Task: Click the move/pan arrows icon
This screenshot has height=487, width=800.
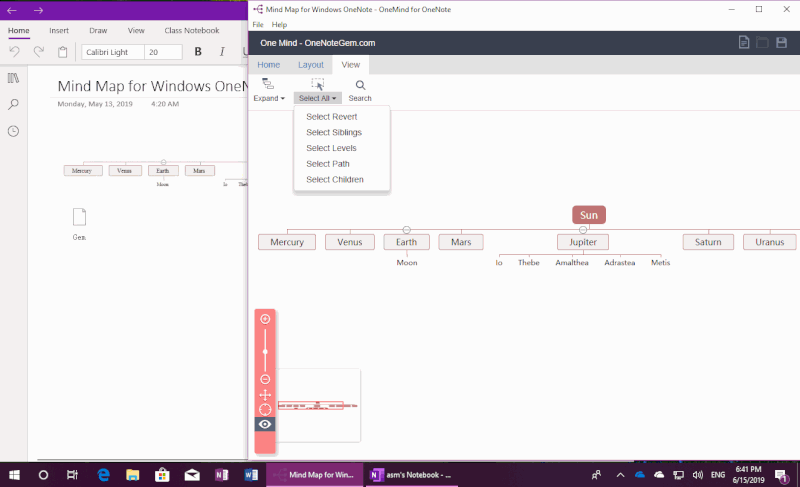Action: 265,395
